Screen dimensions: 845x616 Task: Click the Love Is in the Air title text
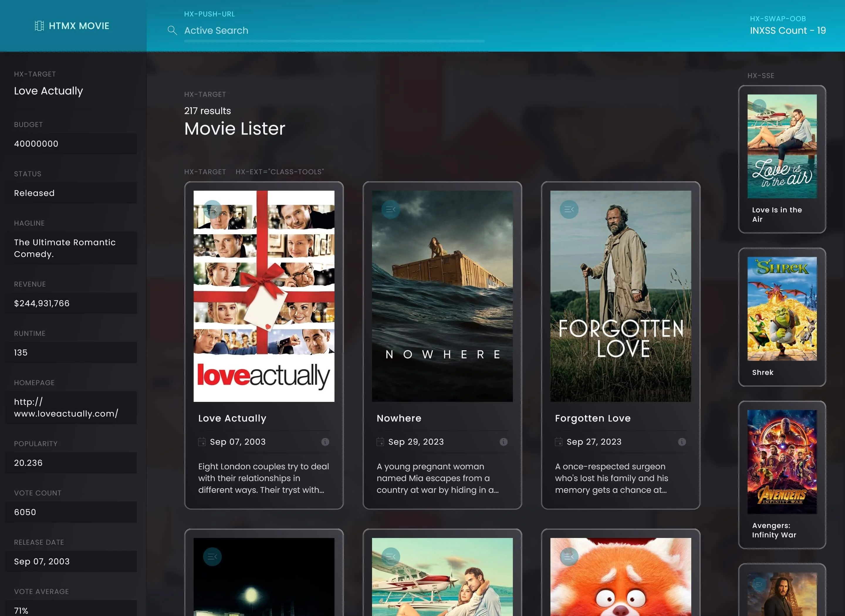pyautogui.click(x=777, y=215)
